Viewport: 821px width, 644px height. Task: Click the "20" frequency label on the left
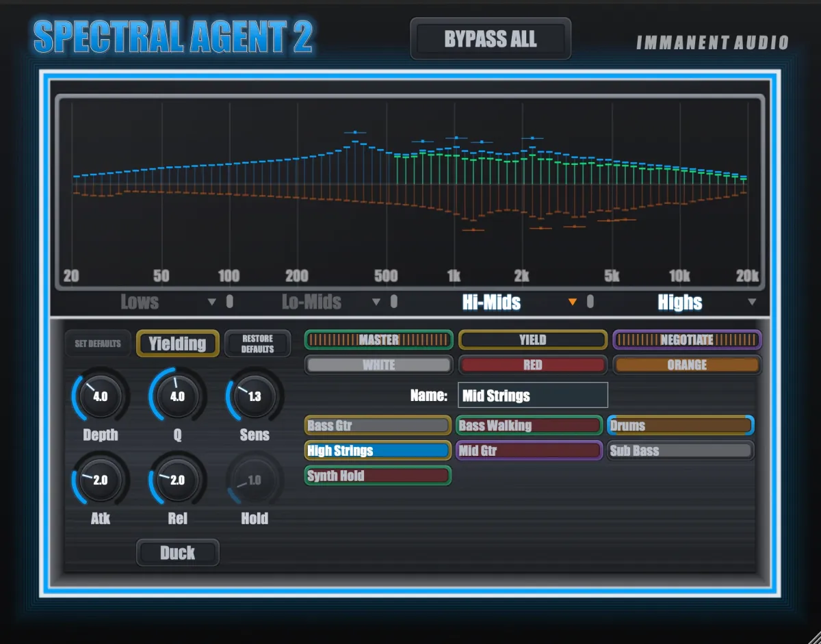71,276
